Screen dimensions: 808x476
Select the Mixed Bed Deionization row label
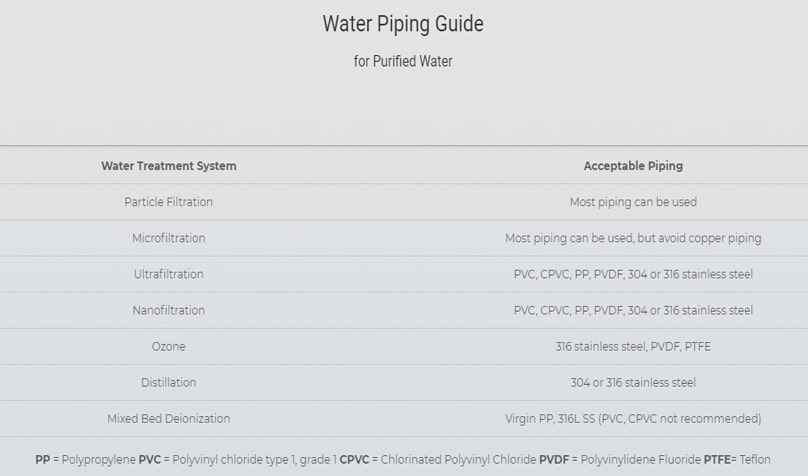click(x=169, y=418)
